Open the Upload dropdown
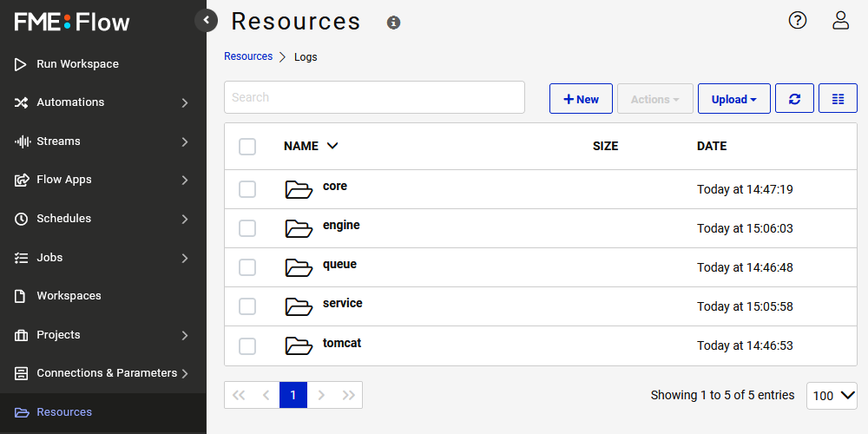Image resolution: width=868 pixels, height=434 pixels. click(x=734, y=99)
